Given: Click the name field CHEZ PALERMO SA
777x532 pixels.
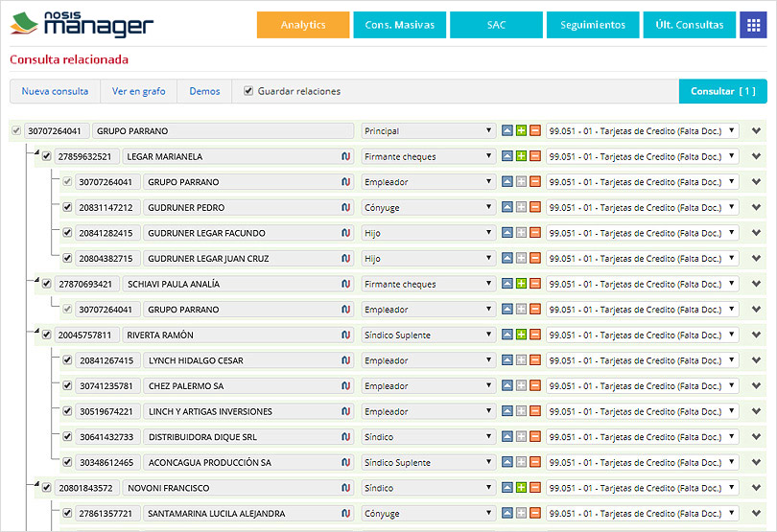Looking at the screenshot, I should (248, 385).
